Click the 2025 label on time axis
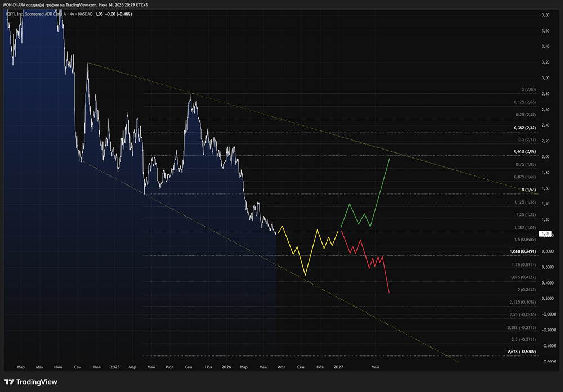 tap(115, 367)
